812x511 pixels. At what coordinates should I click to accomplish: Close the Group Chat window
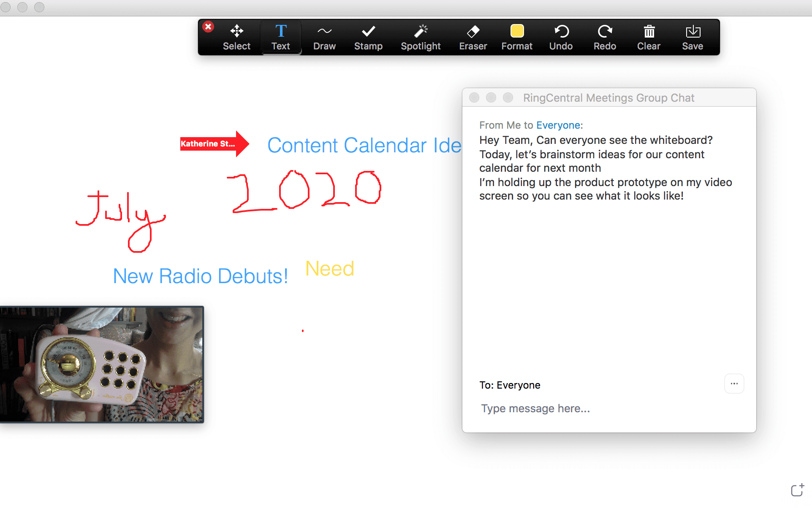(474, 97)
